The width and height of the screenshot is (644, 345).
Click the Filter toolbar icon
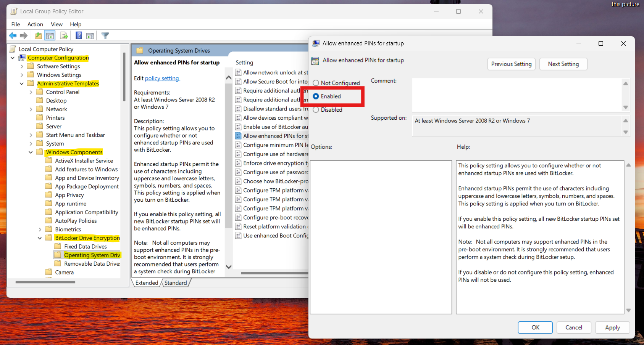(105, 35)
